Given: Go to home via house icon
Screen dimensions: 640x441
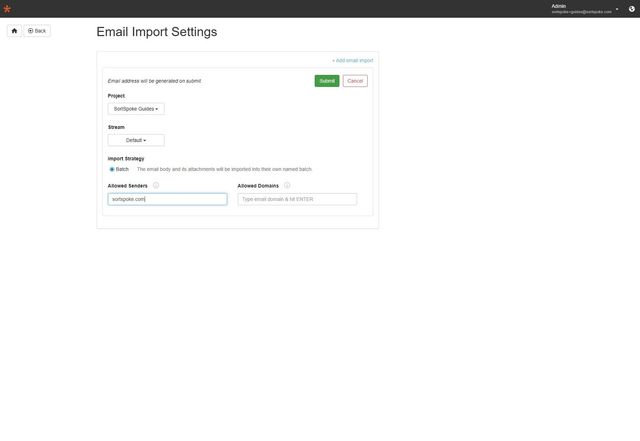Looking at the screenshot, I should (x=14, y=31).
